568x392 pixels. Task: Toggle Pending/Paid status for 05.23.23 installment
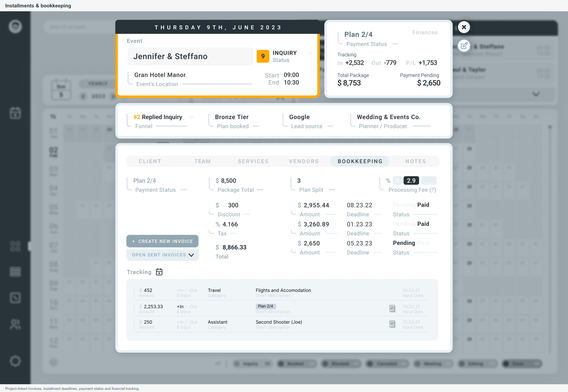coord(411,243)
